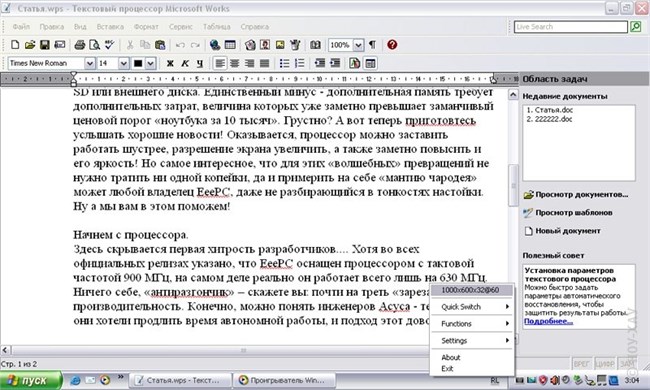Expand the Quick Switch submenu

[x=473, y=307]
